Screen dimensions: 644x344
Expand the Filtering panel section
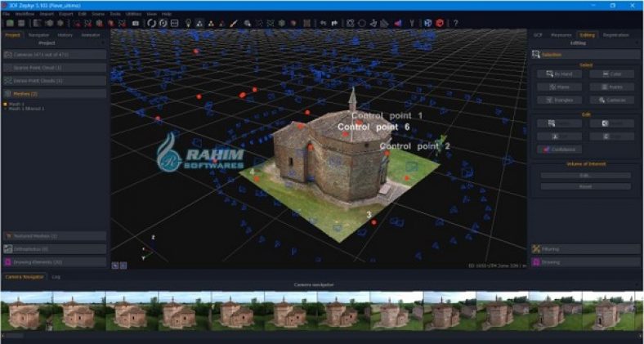(584, 248)
